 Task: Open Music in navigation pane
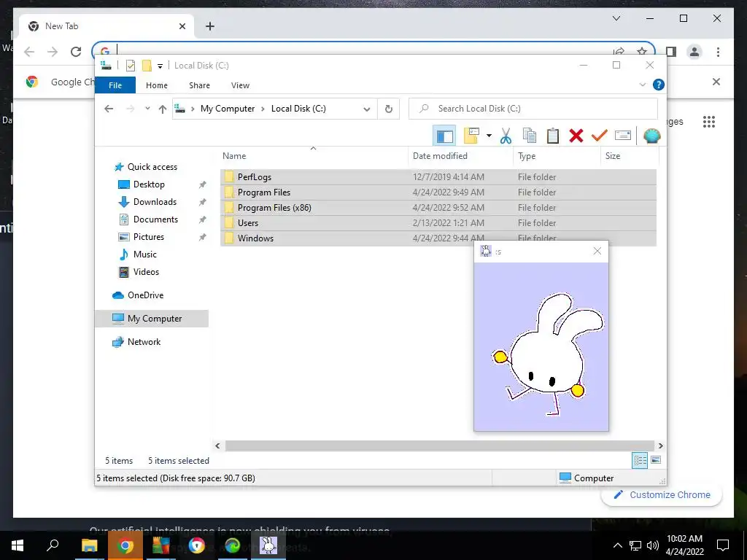click(145, 254)
